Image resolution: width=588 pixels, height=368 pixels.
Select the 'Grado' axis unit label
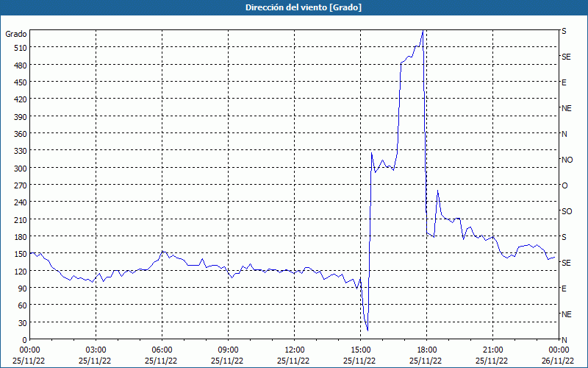point(16,34)
